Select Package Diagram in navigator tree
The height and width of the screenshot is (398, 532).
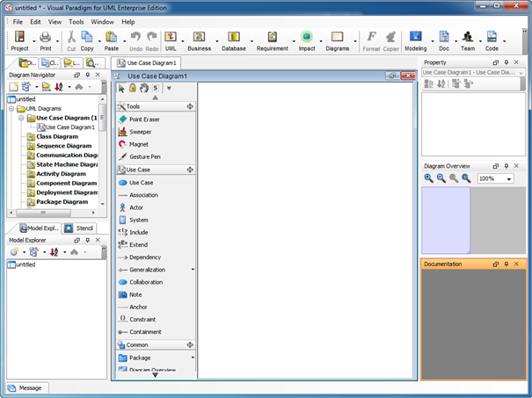click(62, 202)
